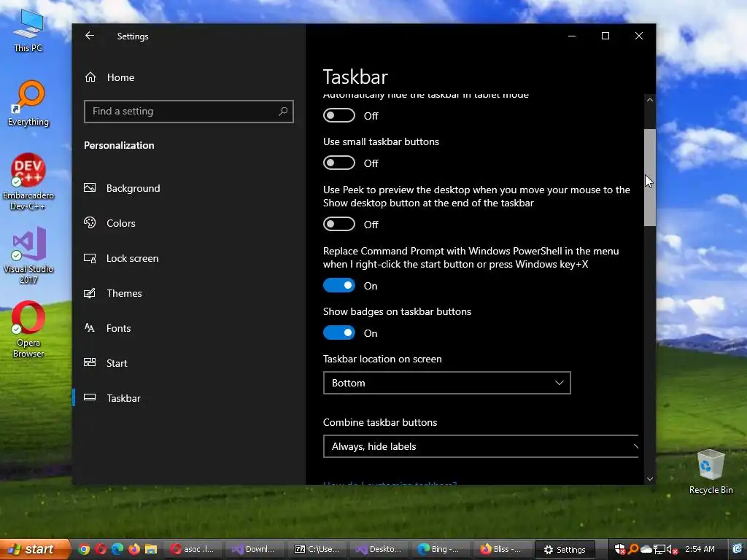747x560 pixels.
Task: Click the settings vertical scrollbar thumb
Action: coord(650,177)
